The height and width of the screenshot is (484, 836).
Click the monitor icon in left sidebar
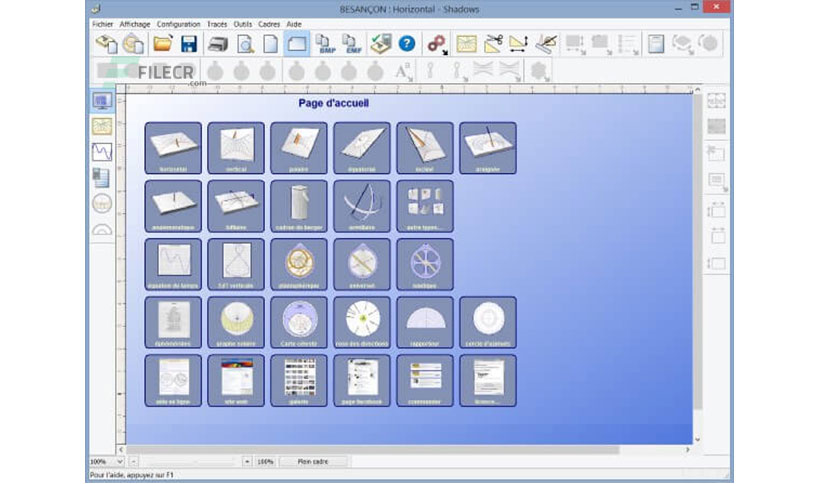(102, 101)
